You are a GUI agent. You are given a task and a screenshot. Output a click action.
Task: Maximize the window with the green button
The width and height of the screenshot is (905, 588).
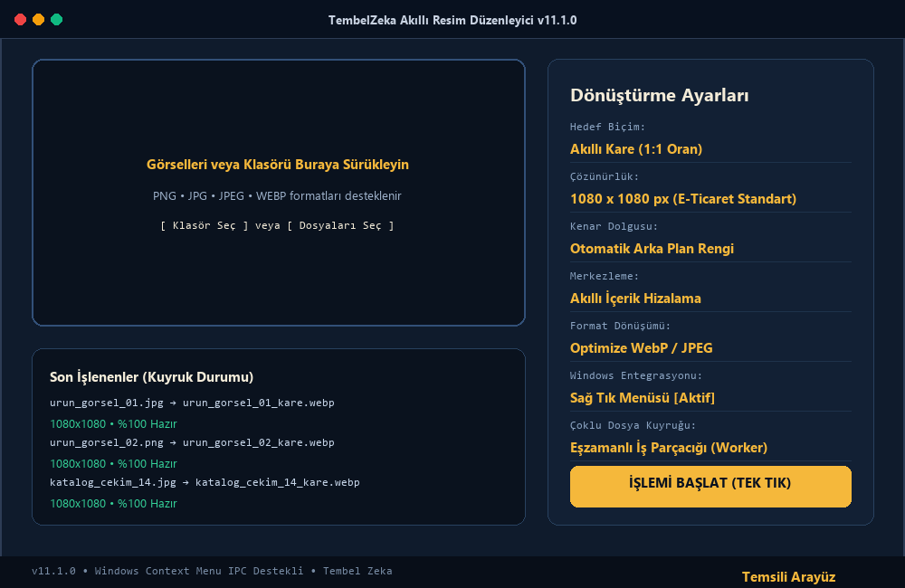tap(56, 20)
